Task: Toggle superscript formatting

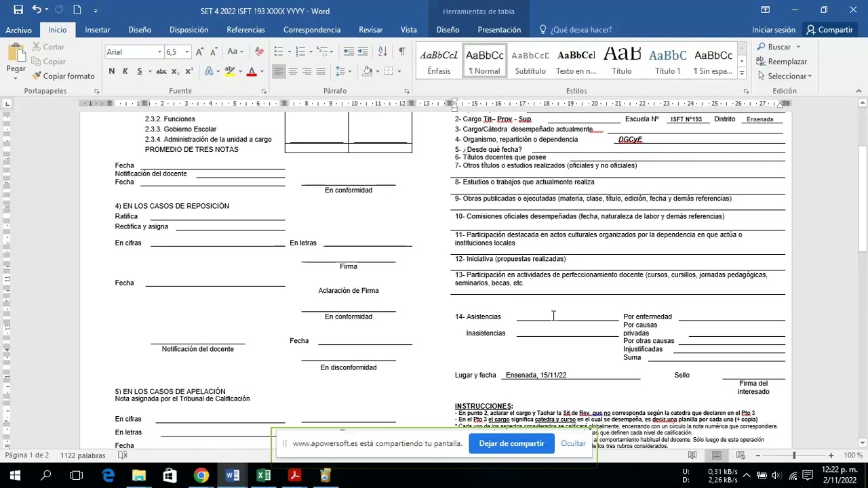Action: [x=189, y=71]
